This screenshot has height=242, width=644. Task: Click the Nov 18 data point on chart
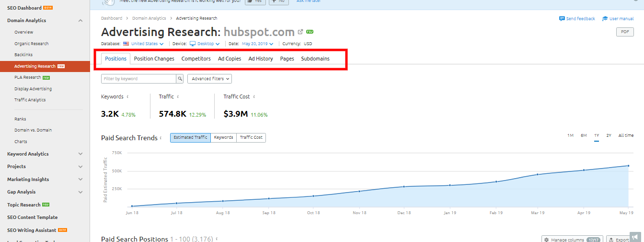[x=359, y=191]
